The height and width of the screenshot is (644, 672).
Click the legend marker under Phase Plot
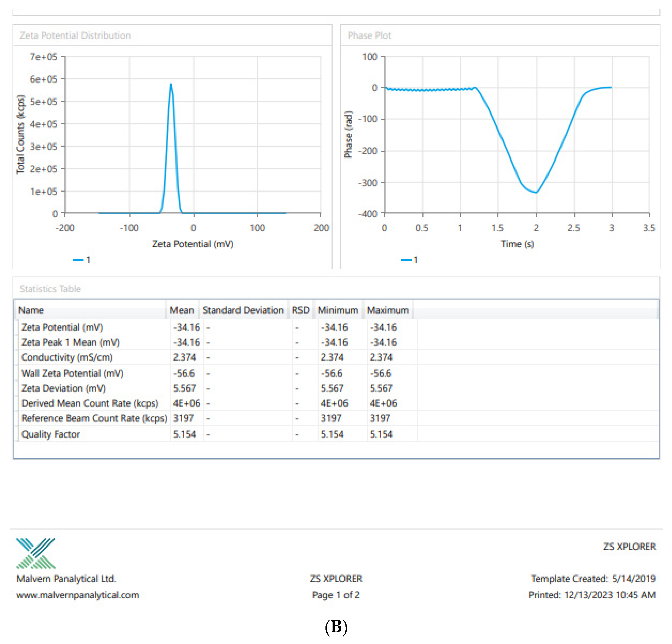(x=406, y=260)
